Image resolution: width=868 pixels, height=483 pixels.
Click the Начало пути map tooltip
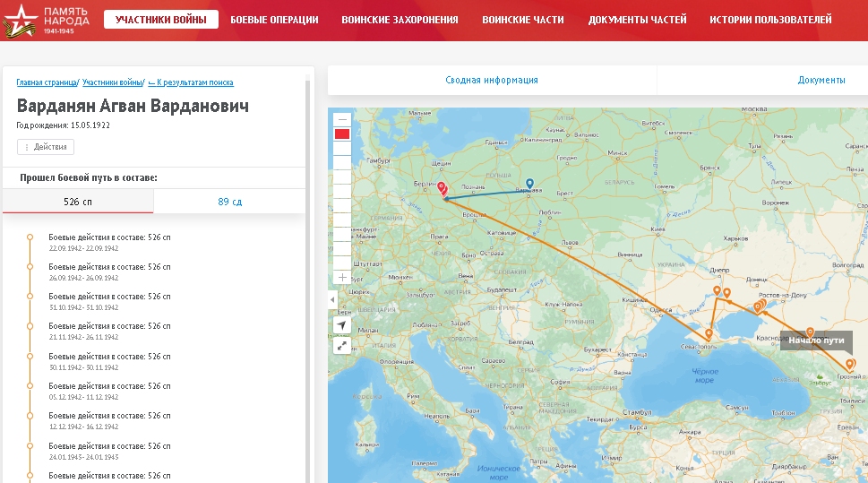(x=816, y=341)
